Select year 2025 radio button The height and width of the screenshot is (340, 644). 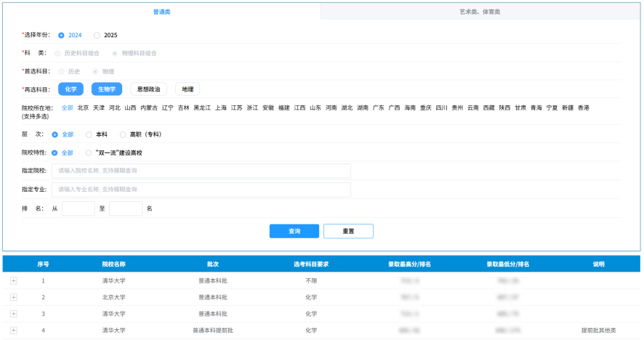[x=97, y=36]
